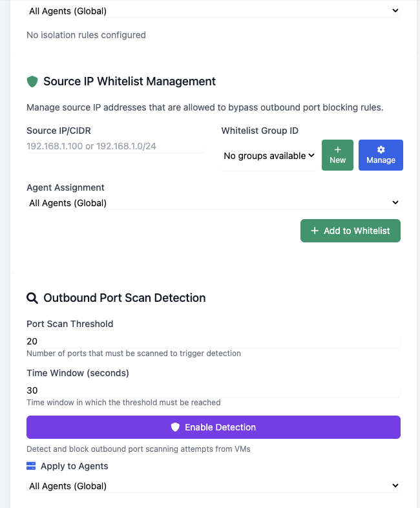Click the Time Window (seconds) label
420x508 pixels.
(x=78, y=373)
